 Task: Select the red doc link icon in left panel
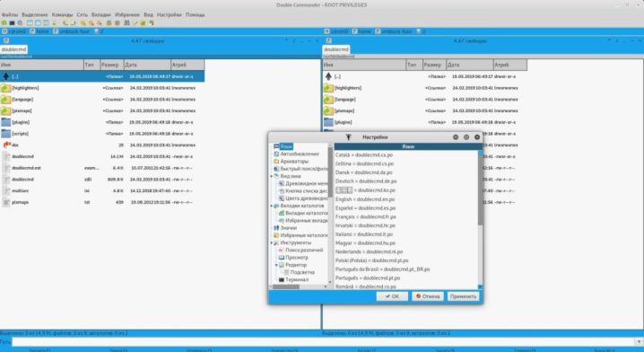tap(6, 145)
